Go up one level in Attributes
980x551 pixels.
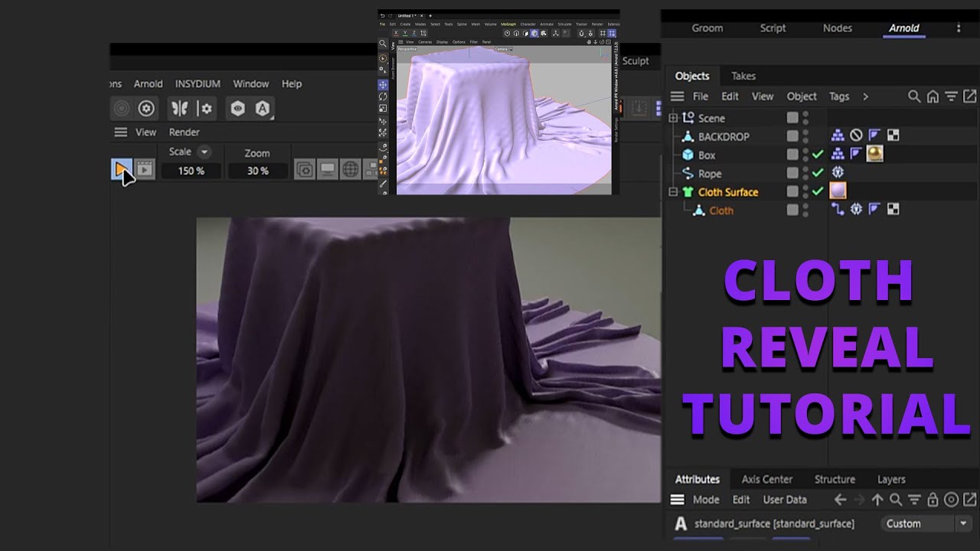877,500
